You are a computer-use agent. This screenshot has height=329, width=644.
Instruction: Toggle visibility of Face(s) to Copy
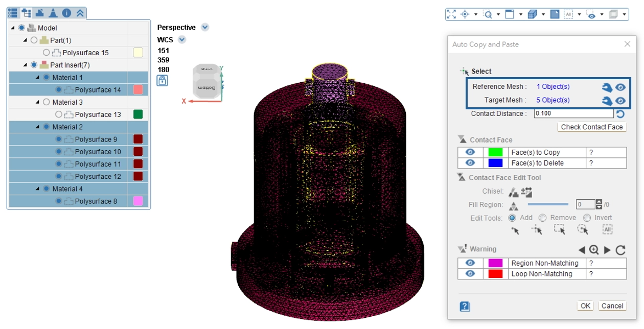470,152
